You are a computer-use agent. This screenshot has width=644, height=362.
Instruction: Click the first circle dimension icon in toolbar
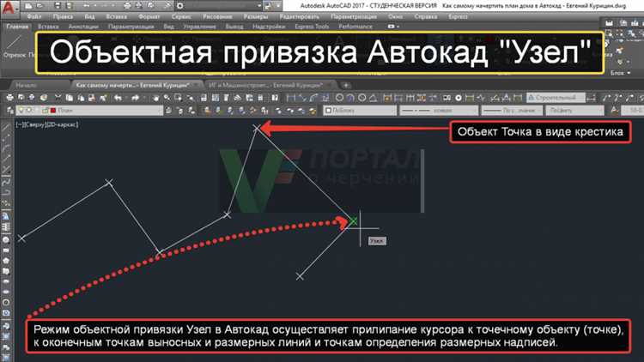pos(339,98)
